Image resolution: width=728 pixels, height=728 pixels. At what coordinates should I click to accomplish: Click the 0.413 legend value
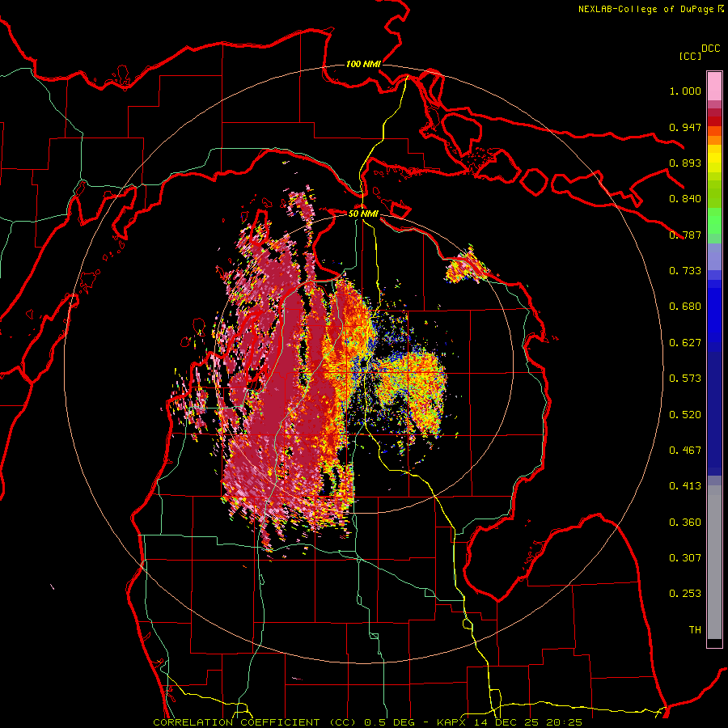(x=685, y=486)
